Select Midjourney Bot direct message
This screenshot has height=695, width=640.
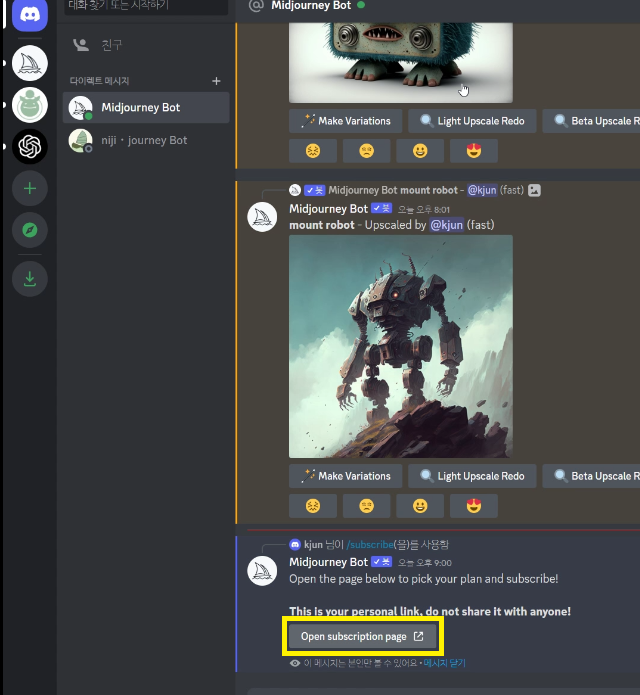pos(146,108)
